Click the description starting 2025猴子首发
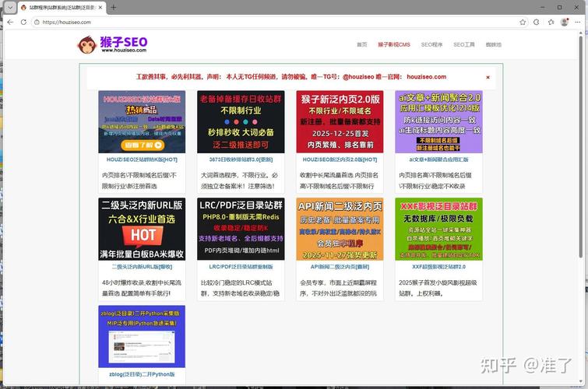The image size is (588, 389). pyautogui.click(x=438, y=288)
